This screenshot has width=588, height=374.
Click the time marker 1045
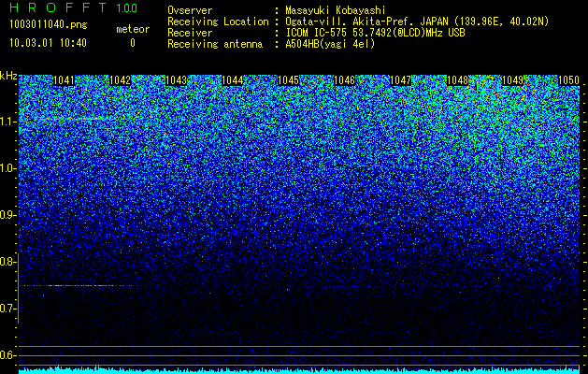click(288, 80)
